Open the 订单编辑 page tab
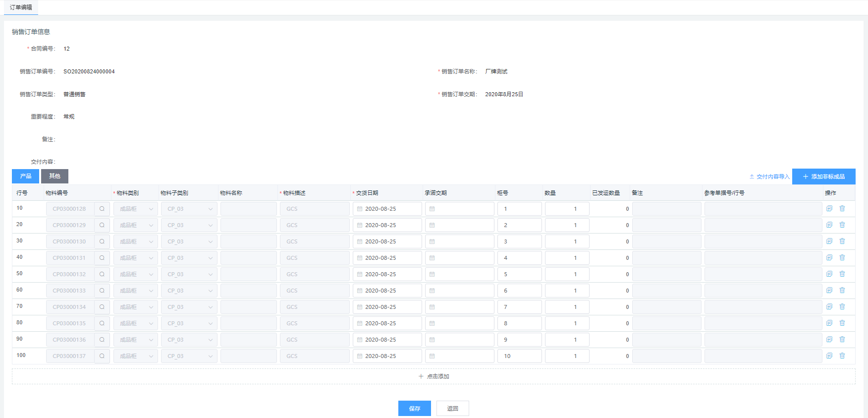This screenshot has width=868, height=418. (x=21, y=7)
